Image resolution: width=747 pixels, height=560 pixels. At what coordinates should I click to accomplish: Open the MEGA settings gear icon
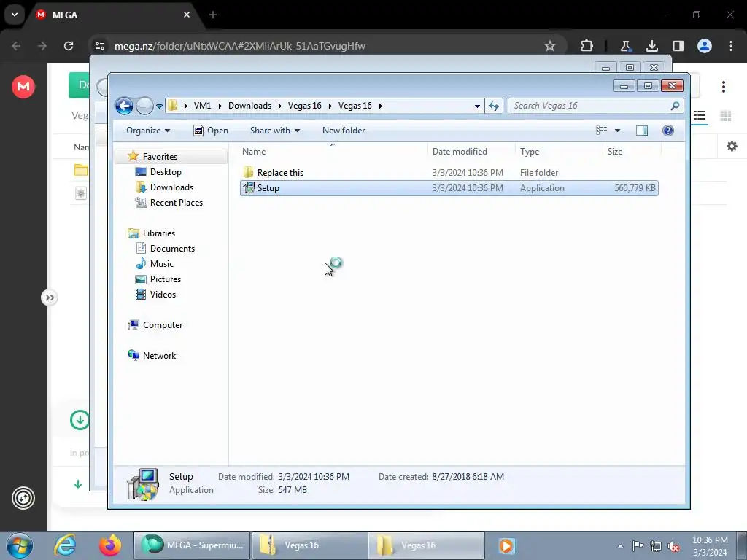732,146
